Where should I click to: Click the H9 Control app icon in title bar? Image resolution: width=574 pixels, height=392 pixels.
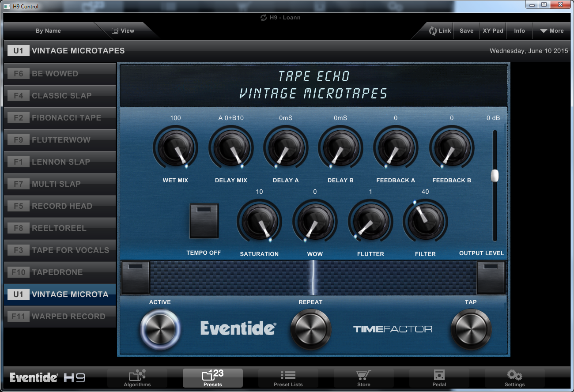pos(7,6)
